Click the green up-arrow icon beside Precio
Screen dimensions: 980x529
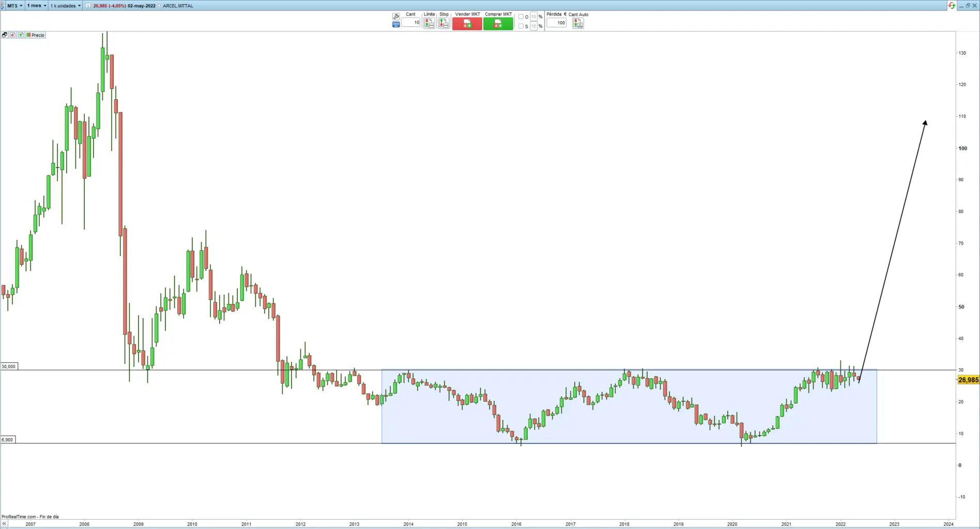point(21,35)
